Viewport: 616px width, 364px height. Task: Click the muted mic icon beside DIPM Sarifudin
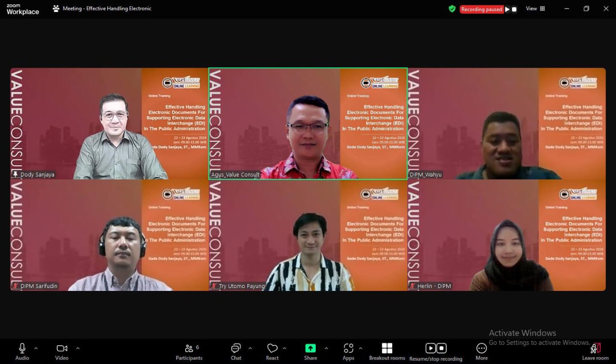point(15,286)
